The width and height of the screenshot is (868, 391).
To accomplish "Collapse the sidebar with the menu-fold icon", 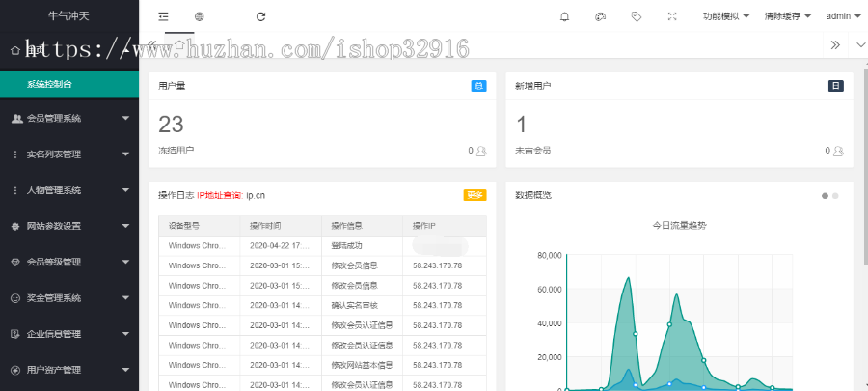I will coord(164,16).
